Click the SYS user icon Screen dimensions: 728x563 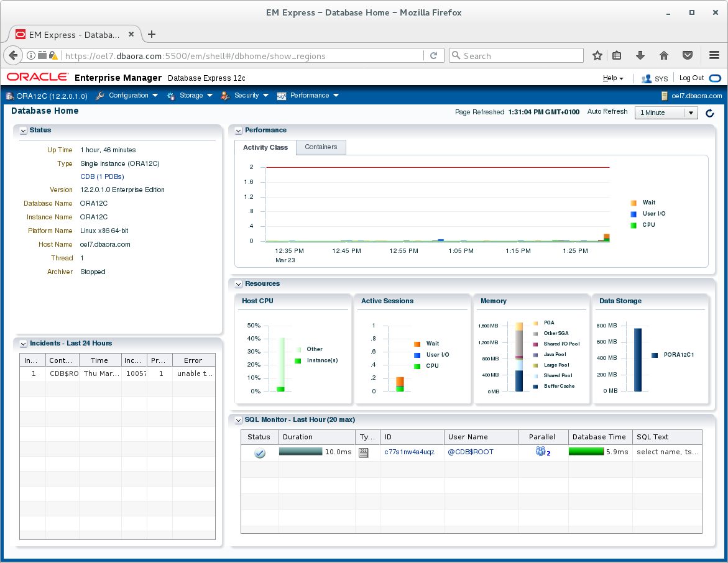tap(646, 78)
